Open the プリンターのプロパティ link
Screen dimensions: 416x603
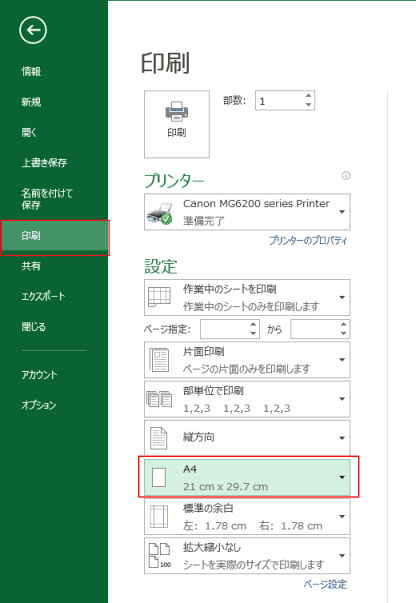[x=308, y=241]
